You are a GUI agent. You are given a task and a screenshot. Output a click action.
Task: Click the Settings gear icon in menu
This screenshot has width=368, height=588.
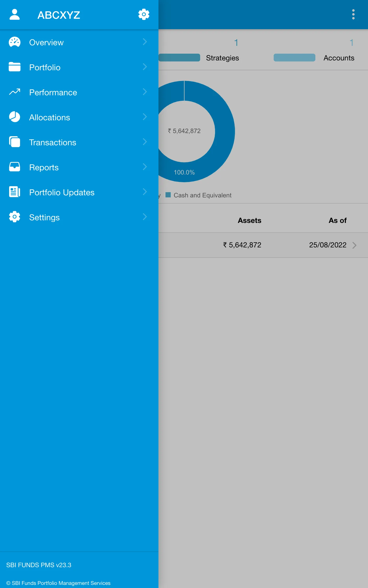[x=15, y=217]
